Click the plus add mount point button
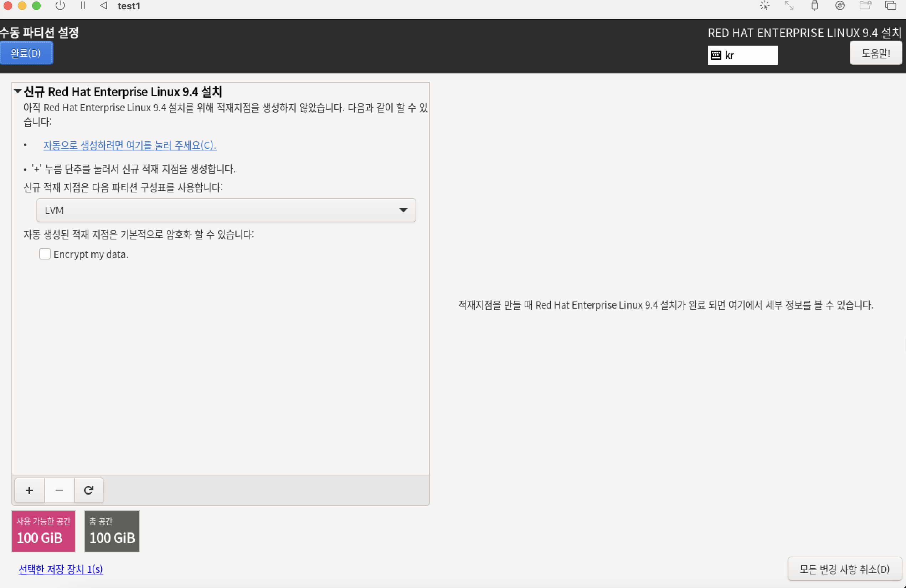The height and width of the screenshot is (588, 906). (x=29, y=490)
